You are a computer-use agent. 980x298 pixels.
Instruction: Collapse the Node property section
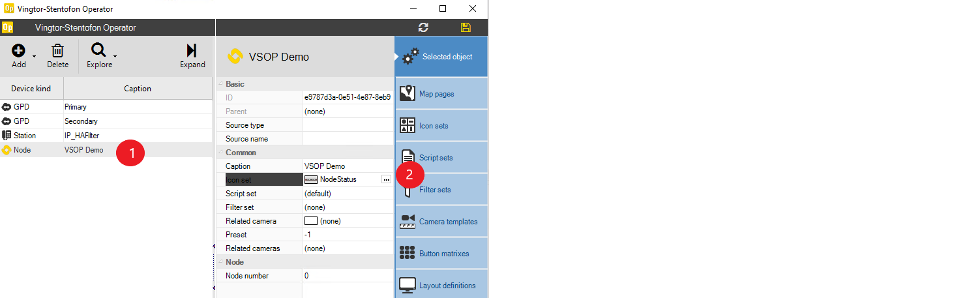pos(220,262)
